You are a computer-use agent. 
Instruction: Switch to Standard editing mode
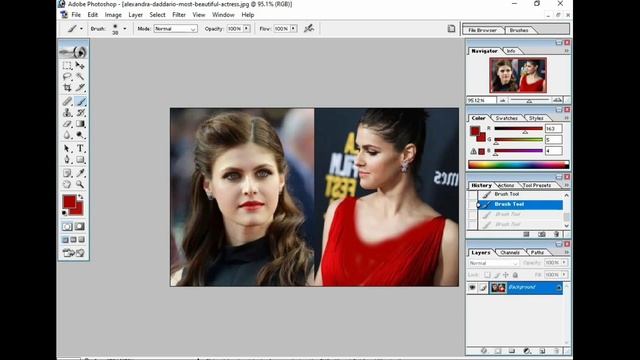pyautogui.click(x=67, y=226)
